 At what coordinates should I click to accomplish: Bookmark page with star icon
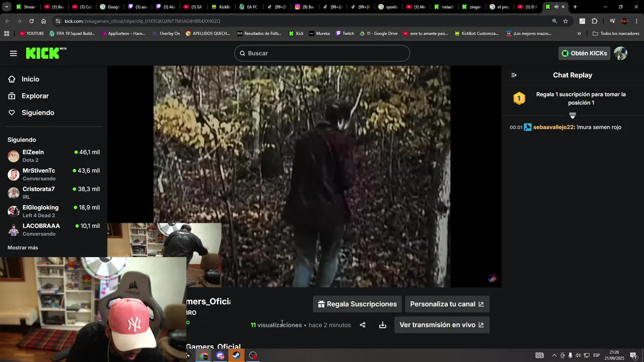point(566,21)
